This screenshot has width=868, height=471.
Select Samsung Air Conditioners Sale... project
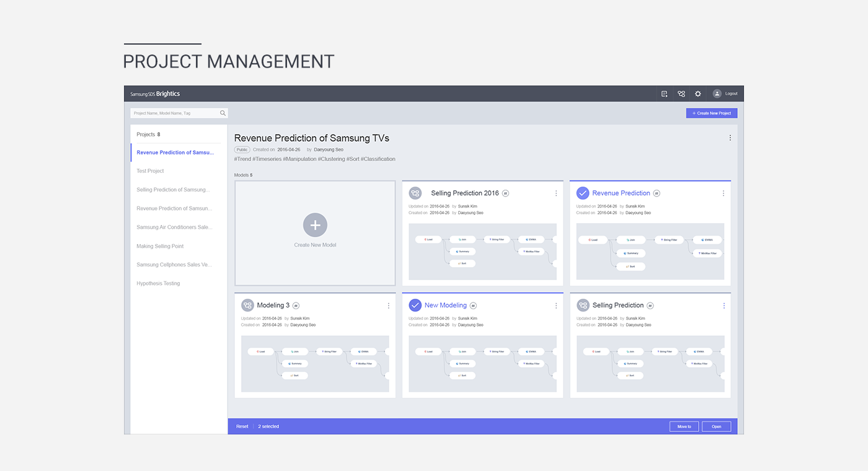point(175,227)
